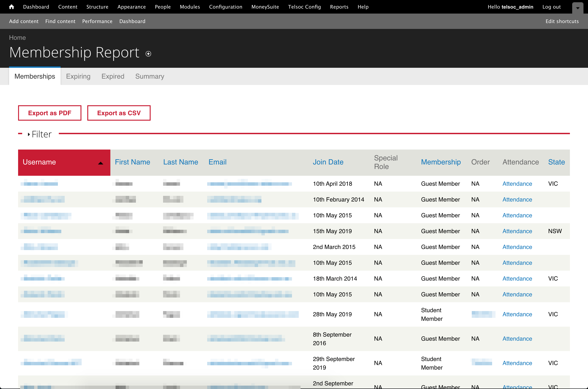The width and height of the screenshot is (588, 389).
Task: Open the MoneySuite menu
Action: coord(265,7)
